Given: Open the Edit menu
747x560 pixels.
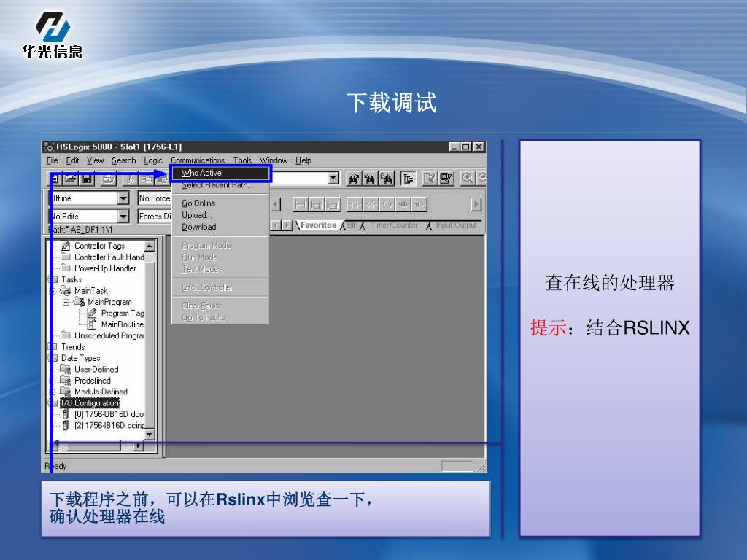Looking at the screenshot, I should (72, 160).
